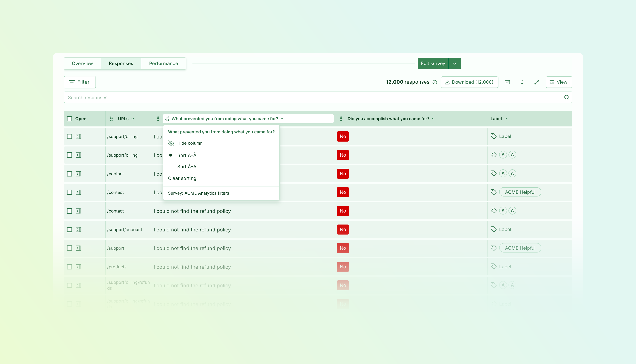
Task: Check the first /support/billing row checkbox
Action: click(69, 136)
